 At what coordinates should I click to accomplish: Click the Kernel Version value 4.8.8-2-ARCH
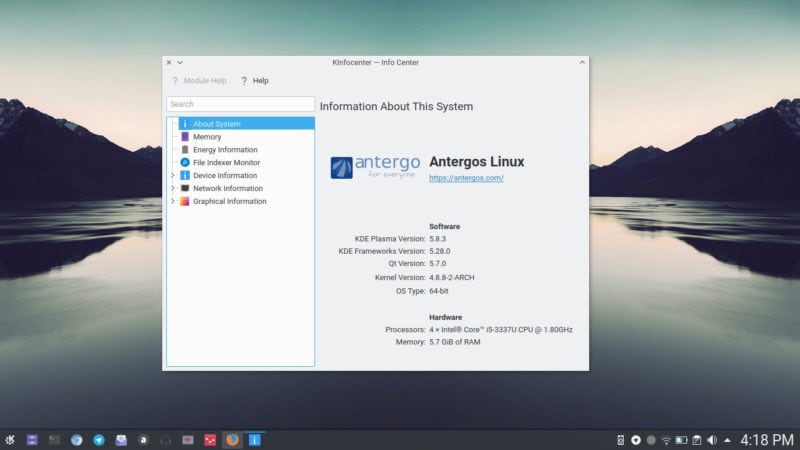452,278
